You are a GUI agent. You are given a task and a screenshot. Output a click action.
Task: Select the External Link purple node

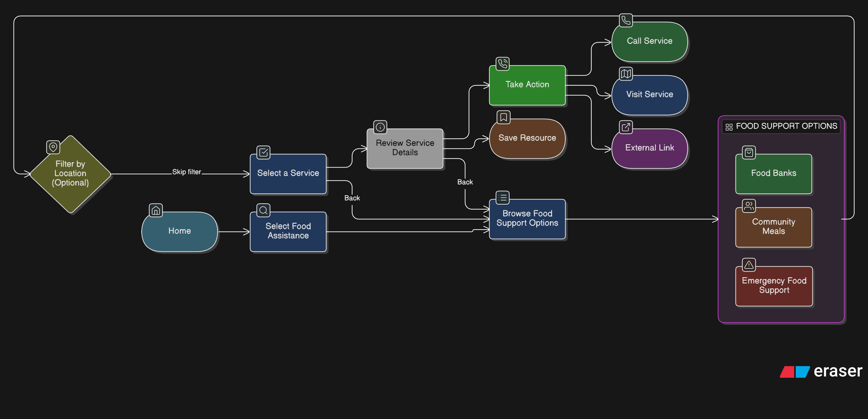[649, 148]
